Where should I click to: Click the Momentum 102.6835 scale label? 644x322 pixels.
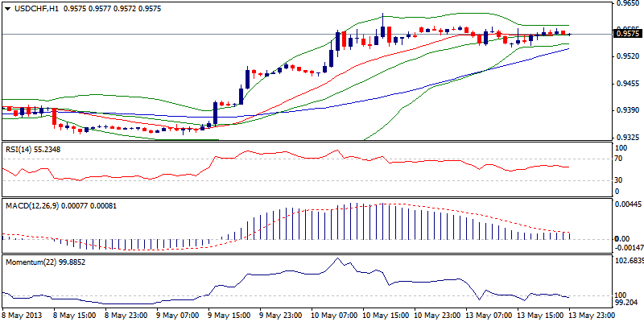pyautogui.click(x=630, y=261)
